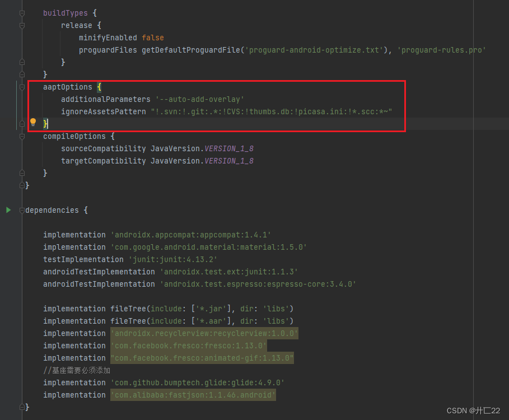This screenshot has width=509, height=420.
Task: Select the highlighted fastjson dependency string
Action: [x=193, y=395]
